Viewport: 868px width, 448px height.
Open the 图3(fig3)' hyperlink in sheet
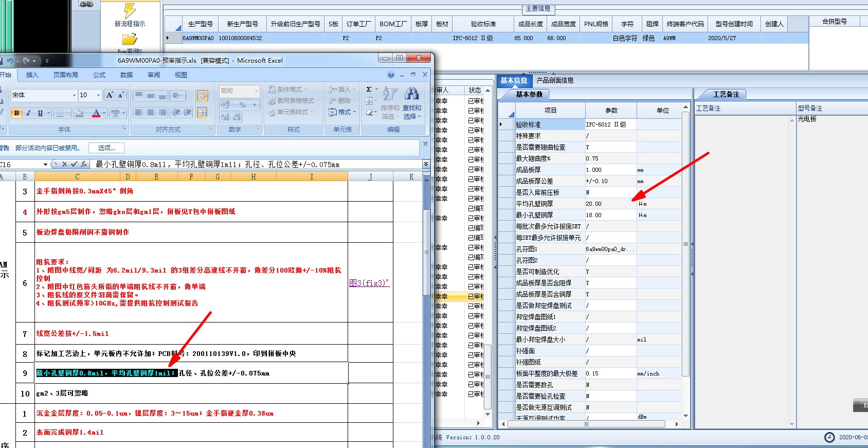369,283
